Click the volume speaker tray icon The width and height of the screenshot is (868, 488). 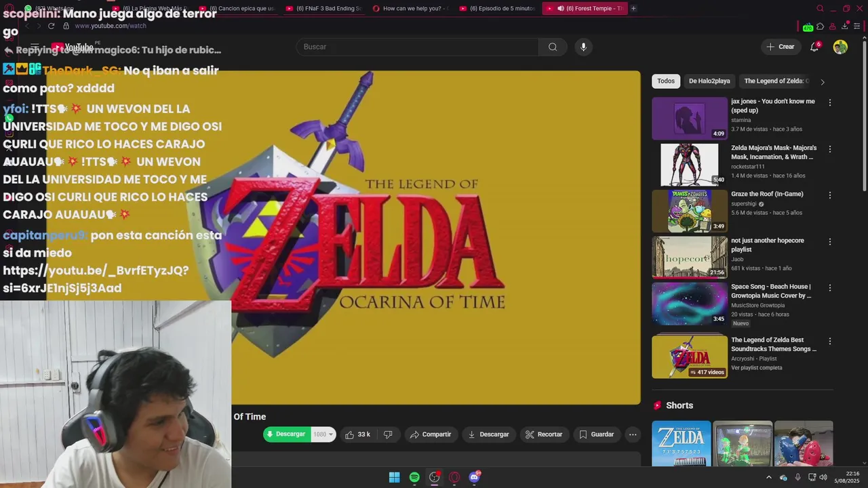point(823,477)
